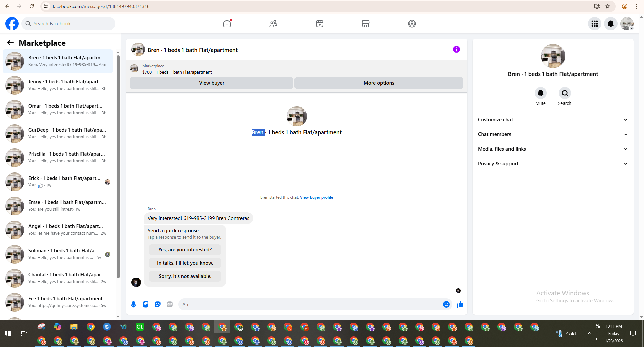Screen dimensions: 644x347
Task: Send quick reply 'In talks. I'll let you know.'
Action: pos(185,263)
